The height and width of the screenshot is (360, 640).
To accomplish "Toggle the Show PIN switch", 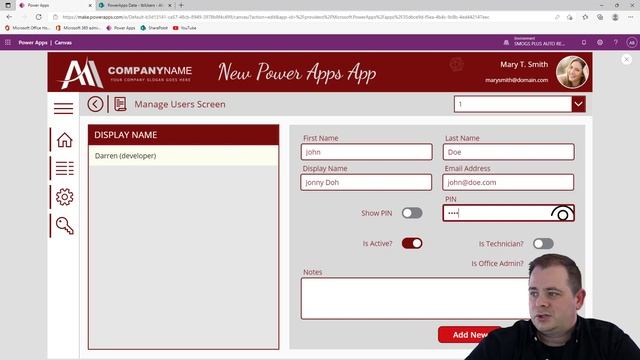I will coord(412,213).
